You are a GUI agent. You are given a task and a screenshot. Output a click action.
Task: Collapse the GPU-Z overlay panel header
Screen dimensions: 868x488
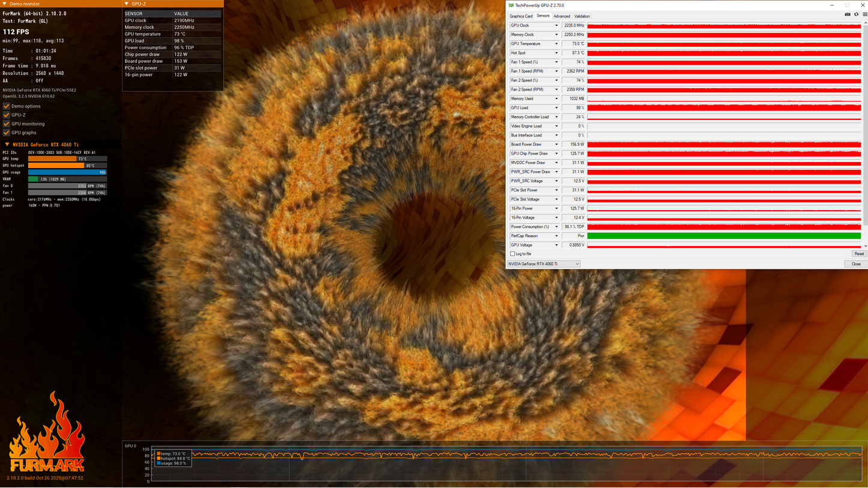[x=127, y=4]
